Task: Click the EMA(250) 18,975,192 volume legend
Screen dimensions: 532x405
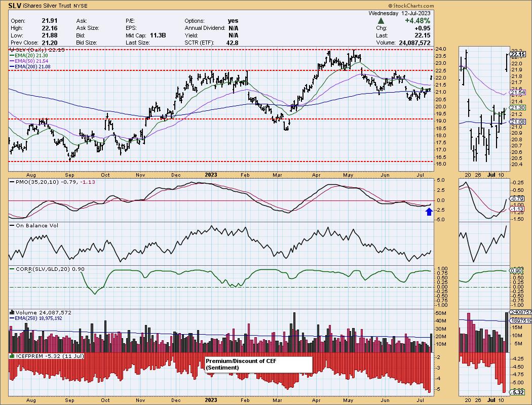Action: point(36,318)
